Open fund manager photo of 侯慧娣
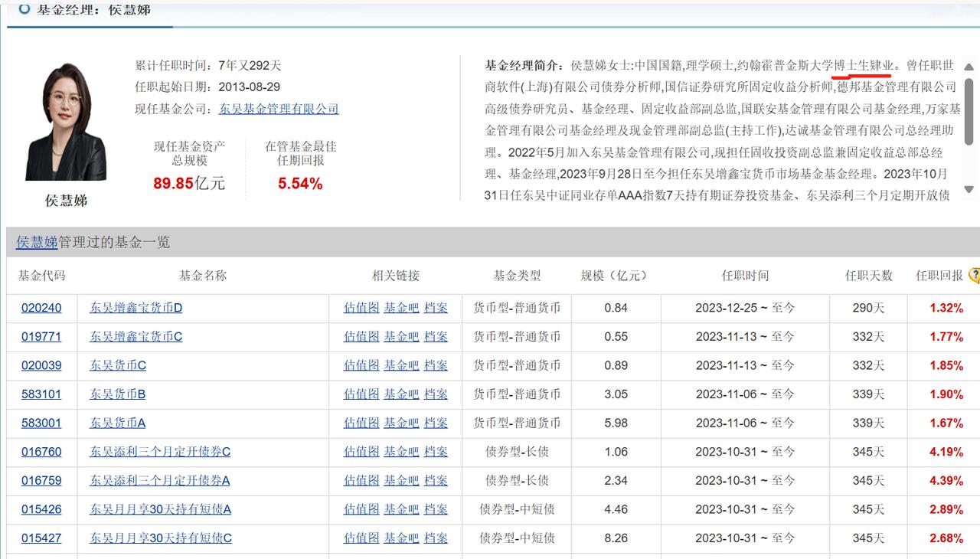 point(66,122)
